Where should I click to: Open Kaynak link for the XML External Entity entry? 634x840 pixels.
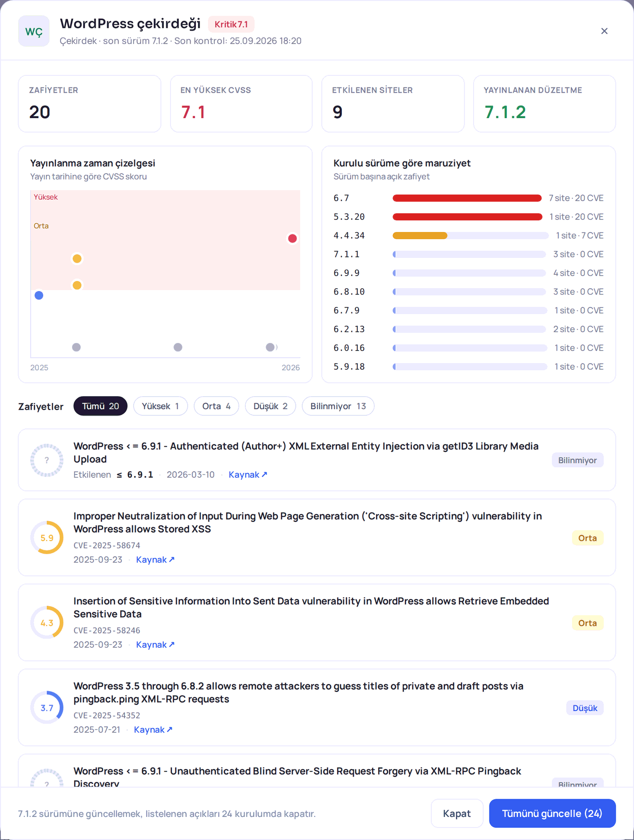(248, 475)
